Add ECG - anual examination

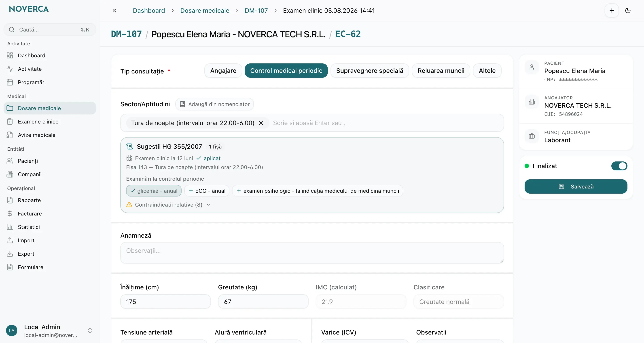tap(207, 191)
